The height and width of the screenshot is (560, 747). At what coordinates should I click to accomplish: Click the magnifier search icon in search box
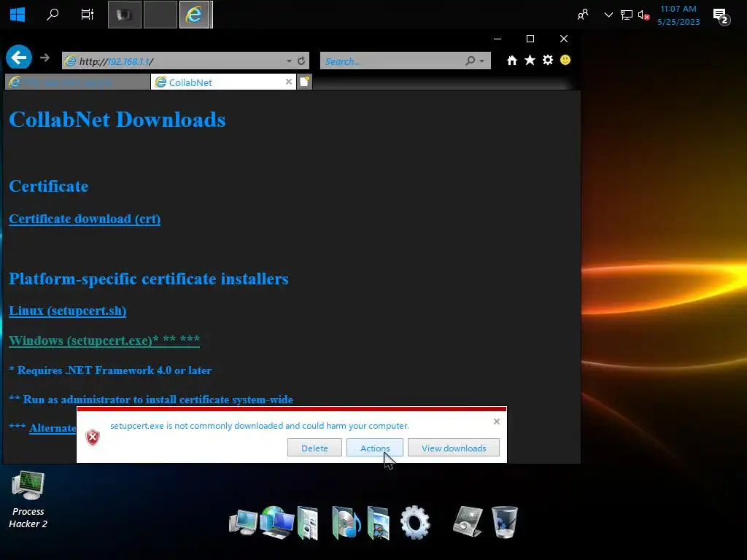click(x=471, y=61)
